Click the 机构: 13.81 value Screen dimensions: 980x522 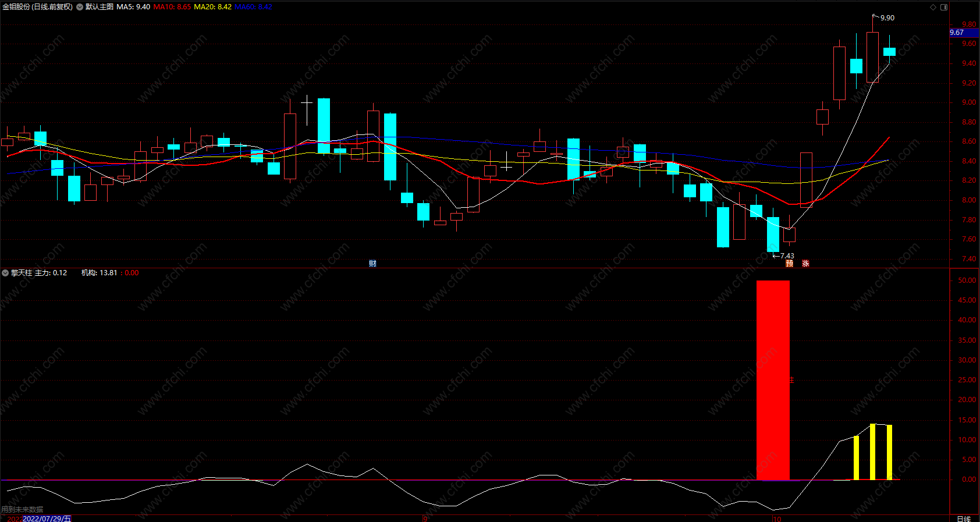tap(99, 273)
